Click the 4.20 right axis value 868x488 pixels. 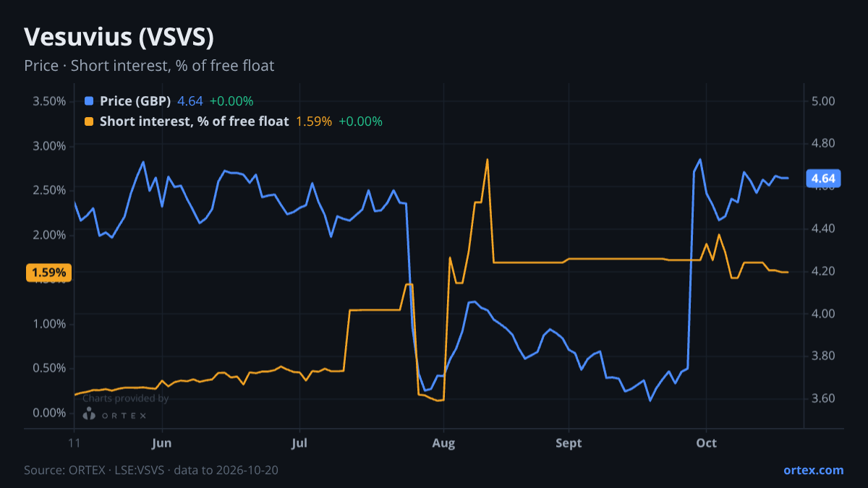click(x=824, y=271)
